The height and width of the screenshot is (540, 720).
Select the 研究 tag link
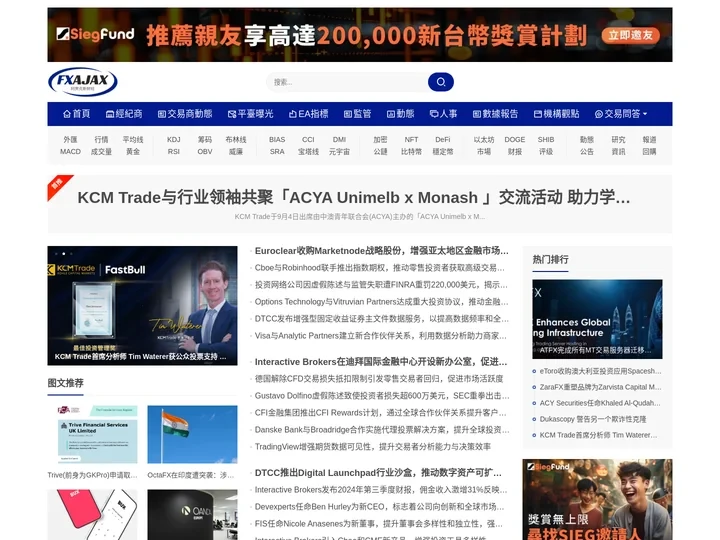click(x=618, y=140)
